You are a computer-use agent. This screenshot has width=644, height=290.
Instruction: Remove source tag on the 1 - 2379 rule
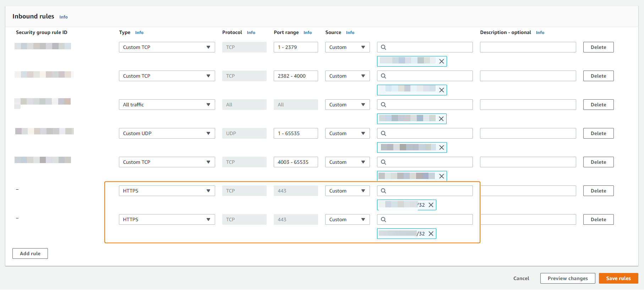[x=441, y=61]
